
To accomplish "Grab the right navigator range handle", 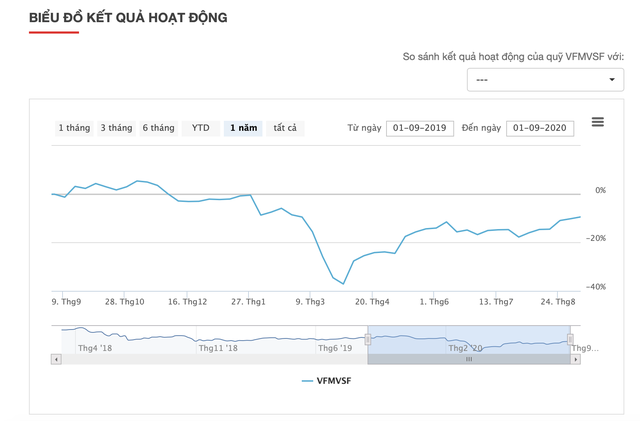I will click(x=571, y=340).
